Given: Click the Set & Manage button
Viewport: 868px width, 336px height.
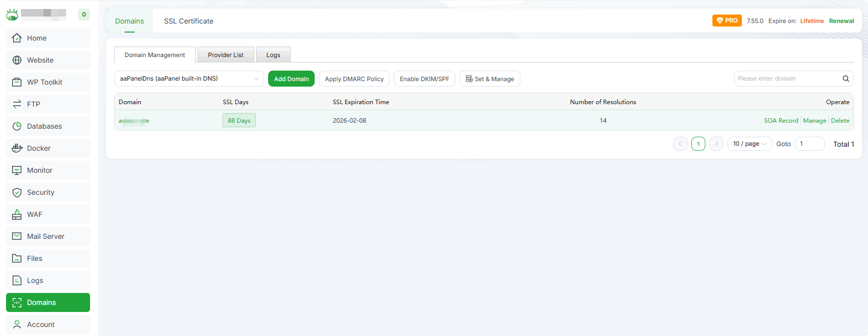Looking at the screenshot, I should [x=490, y=79].
